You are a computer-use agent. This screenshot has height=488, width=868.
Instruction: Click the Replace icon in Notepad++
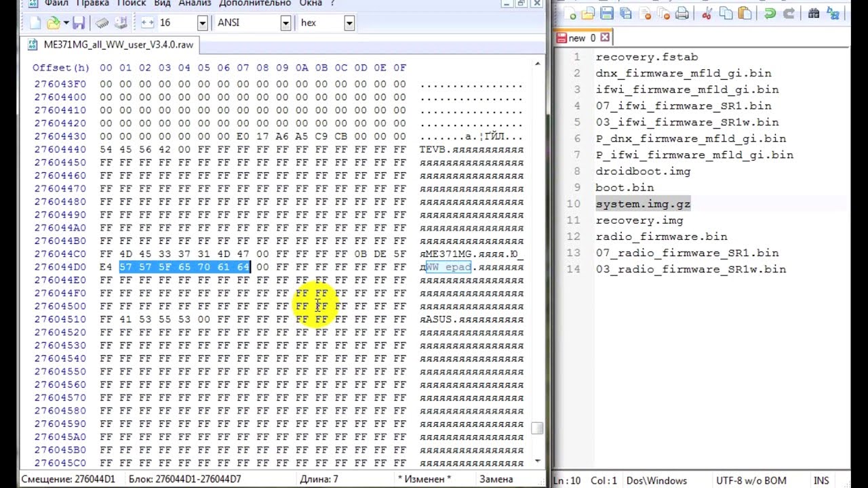[x=832, y=14]
